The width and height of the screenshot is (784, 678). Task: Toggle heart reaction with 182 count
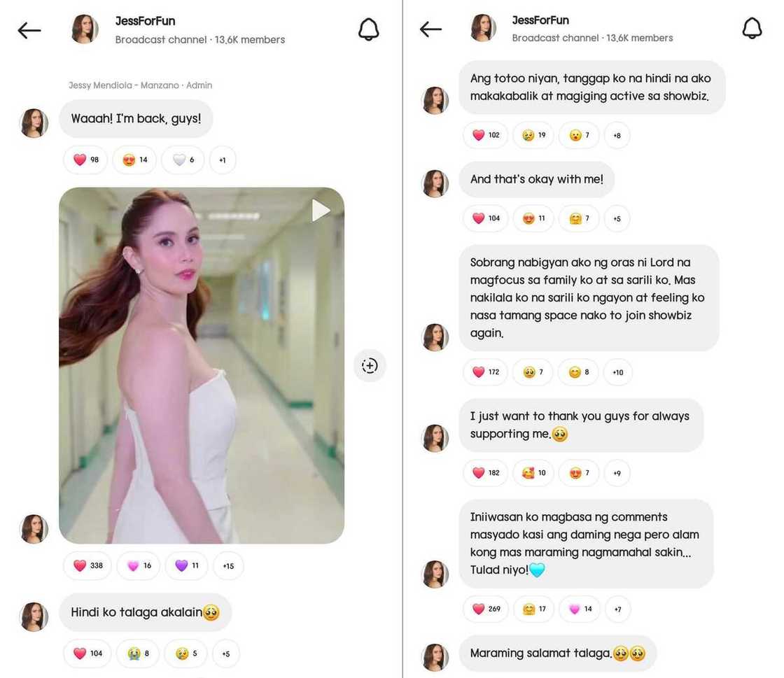pyautogui.click(x=486, y=473)
